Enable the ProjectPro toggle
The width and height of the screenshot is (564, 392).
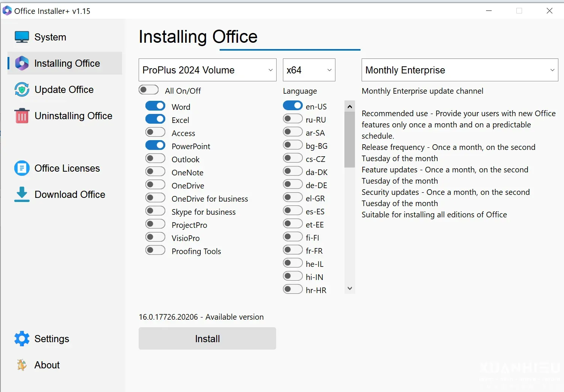tap(155, 224)
